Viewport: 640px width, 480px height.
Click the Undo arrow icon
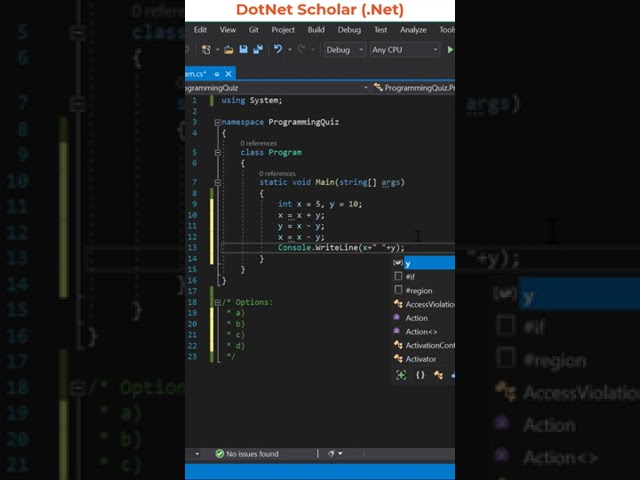tap(278, 49)
